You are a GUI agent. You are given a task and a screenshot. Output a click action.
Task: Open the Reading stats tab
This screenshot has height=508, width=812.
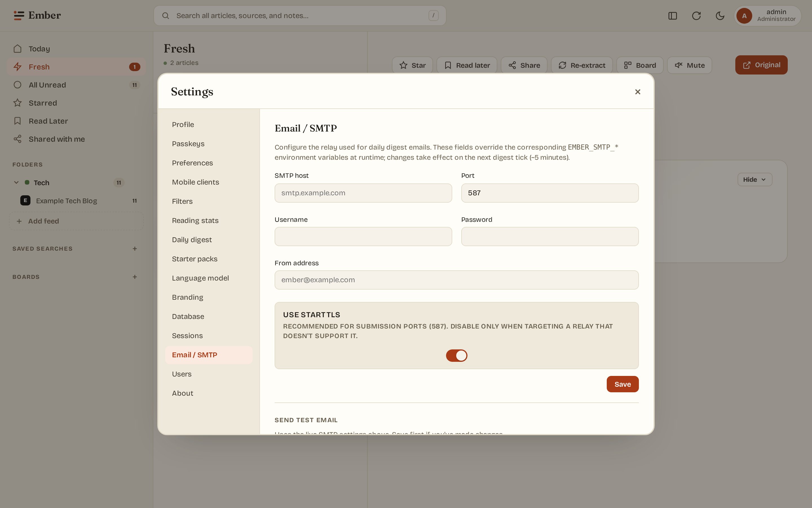(x=209, y=220)
